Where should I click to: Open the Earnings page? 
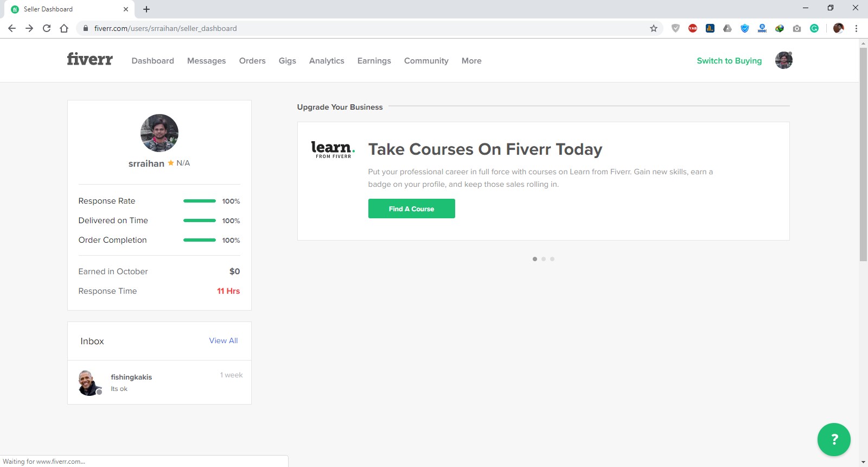[374, 61]
